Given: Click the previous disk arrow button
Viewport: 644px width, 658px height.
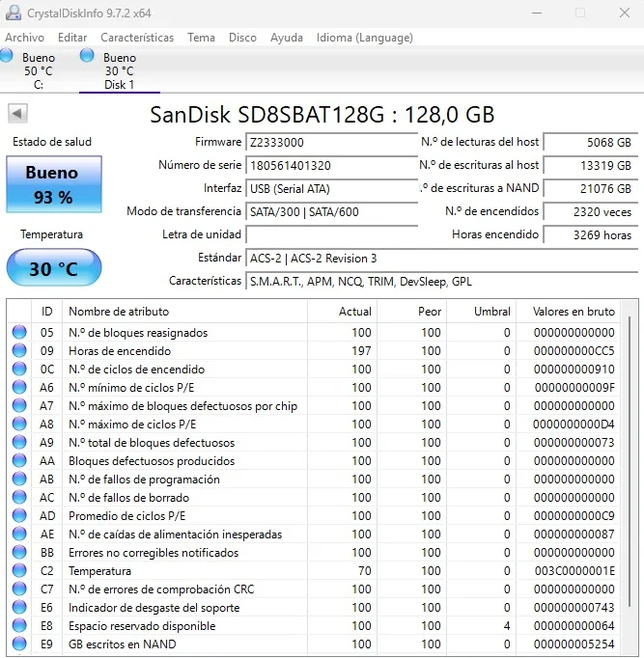Looking at the screenshot, I should tap(17, 113).
